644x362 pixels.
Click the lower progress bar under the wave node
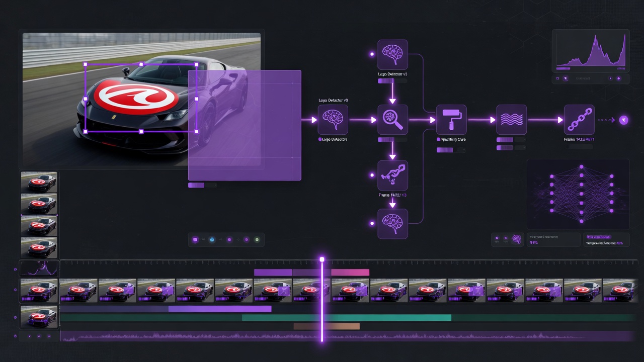pyautogui.click(x=511, y=148)
